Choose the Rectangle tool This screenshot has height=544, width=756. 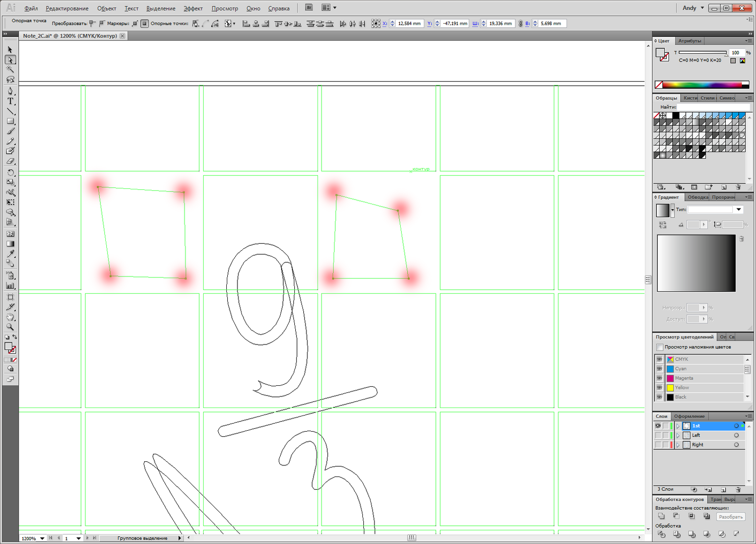coord(10,121)
